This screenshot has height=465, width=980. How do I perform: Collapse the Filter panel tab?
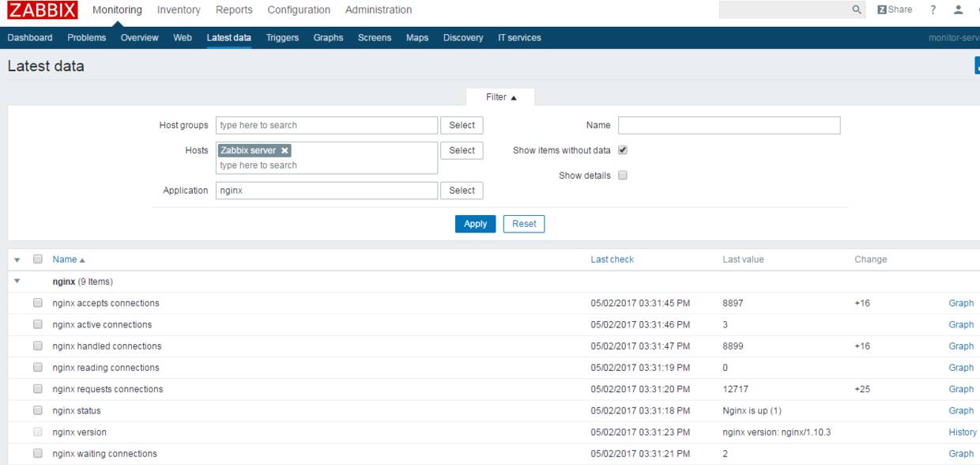coord(501,97)
